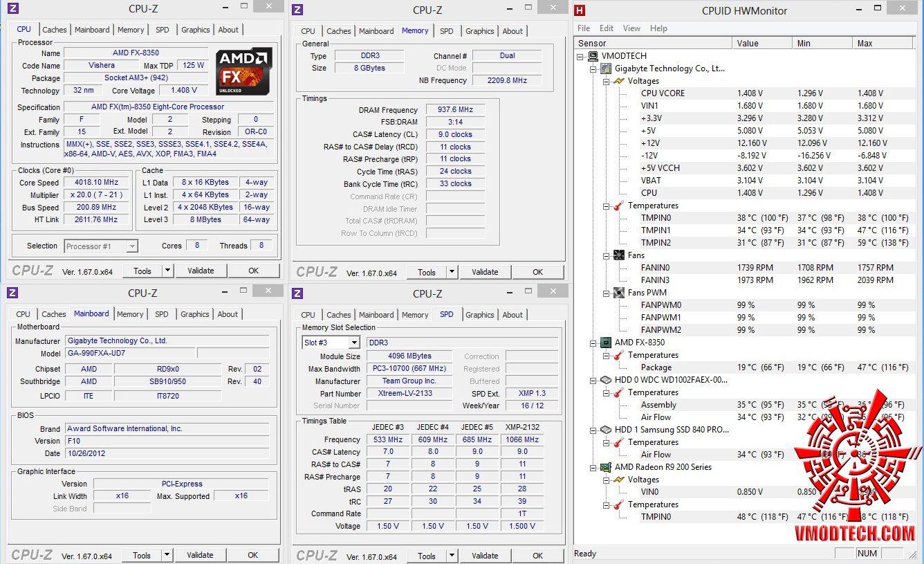Click the CPU-Z logo icon in the Mainboard tab window title bar
Screen dimensions: 924x564
click(x=13, y=293)
